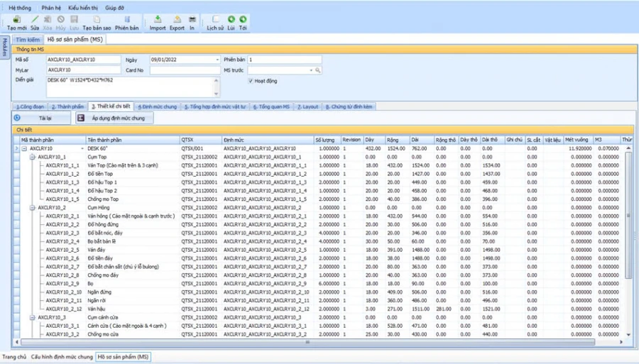Click the Card No input field
The height and width of the screenshot is (364, 639).
[185, 70]
